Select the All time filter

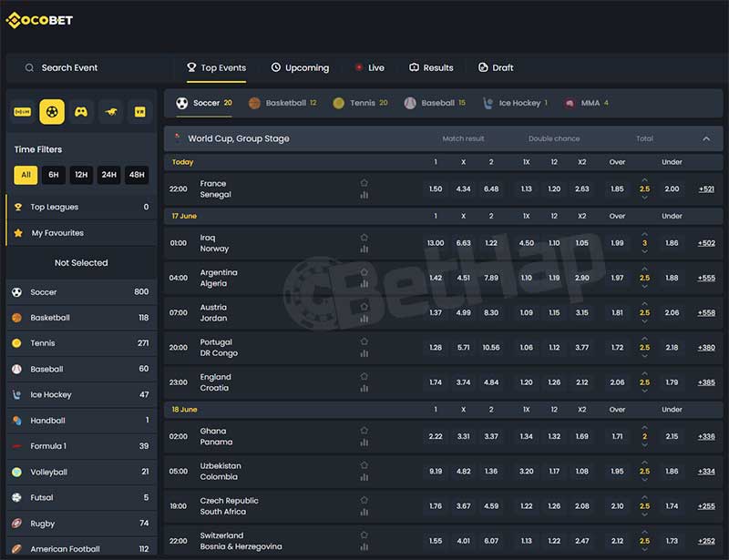coord(26,175)
